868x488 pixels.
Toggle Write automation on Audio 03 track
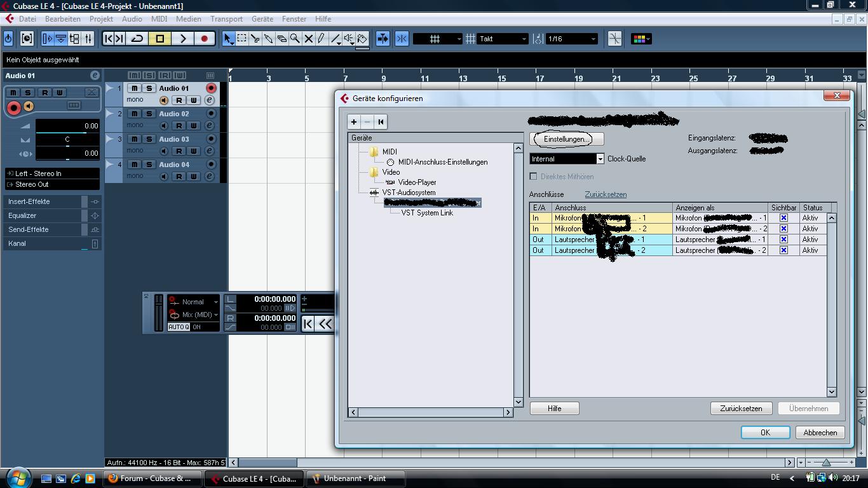pos(193,151)
